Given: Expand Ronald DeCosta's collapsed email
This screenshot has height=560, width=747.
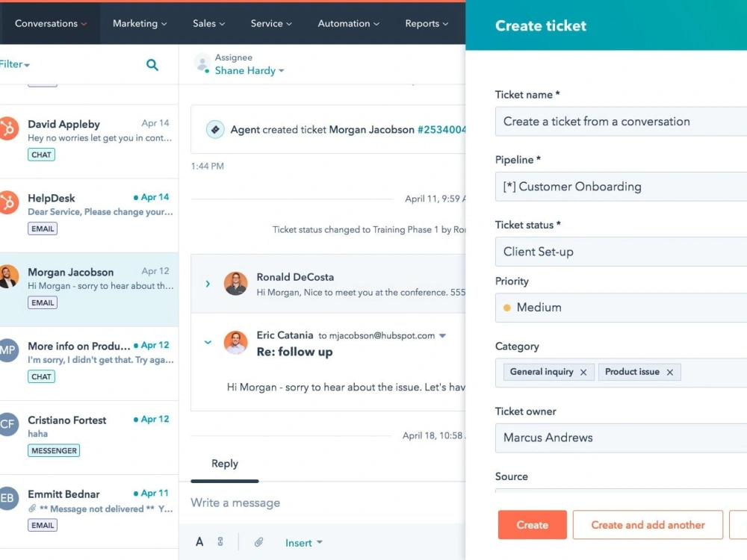Looking at the screenshot, I should (x=208, y=284).
